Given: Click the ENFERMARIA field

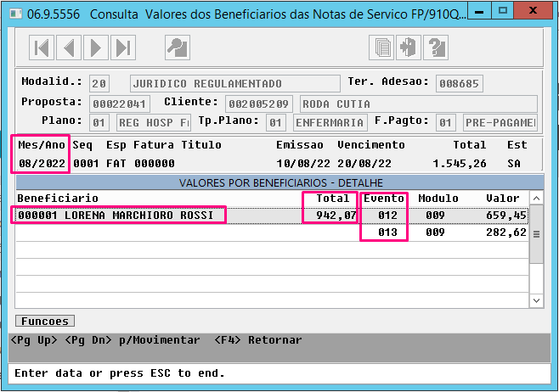Looking at the screenshot, I should click(x=330, y=122).
